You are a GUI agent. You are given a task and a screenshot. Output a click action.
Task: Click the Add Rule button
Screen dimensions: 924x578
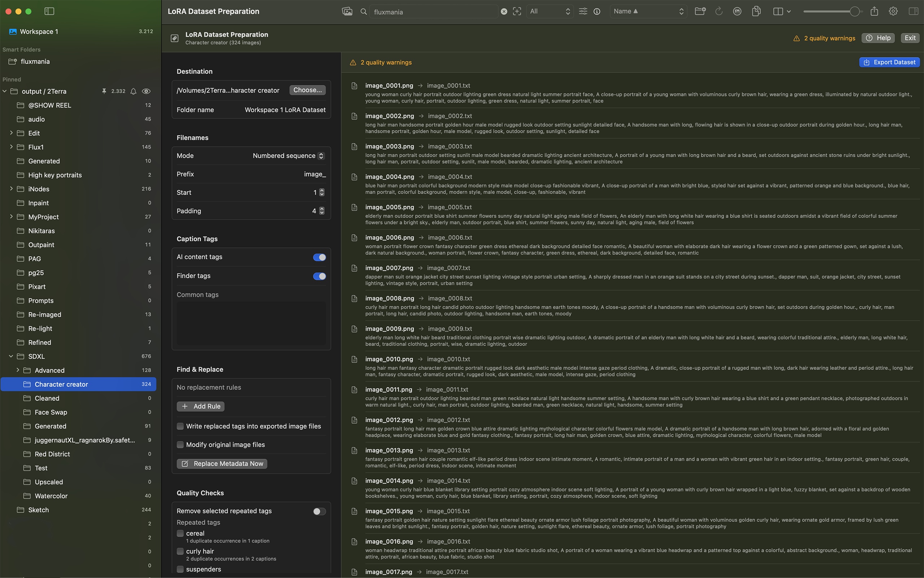pos(200,406)
